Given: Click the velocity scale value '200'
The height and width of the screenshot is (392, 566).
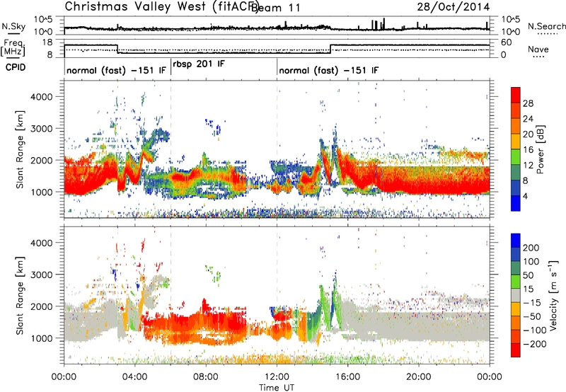Looking at the screenshot, I should [x=531, y=248].
